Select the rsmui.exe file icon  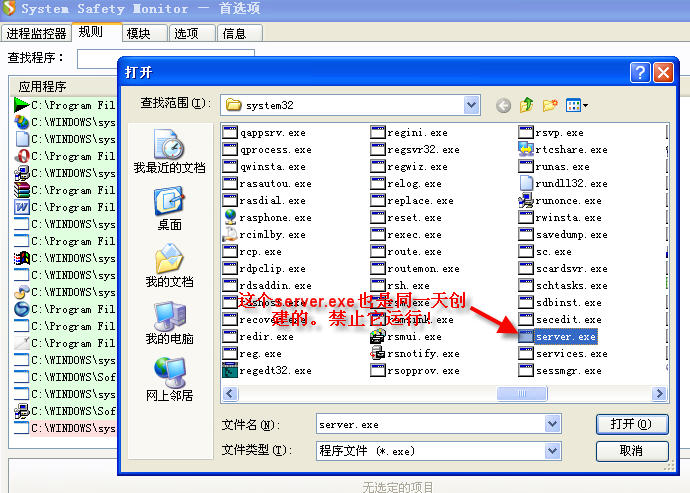[378, 337]
